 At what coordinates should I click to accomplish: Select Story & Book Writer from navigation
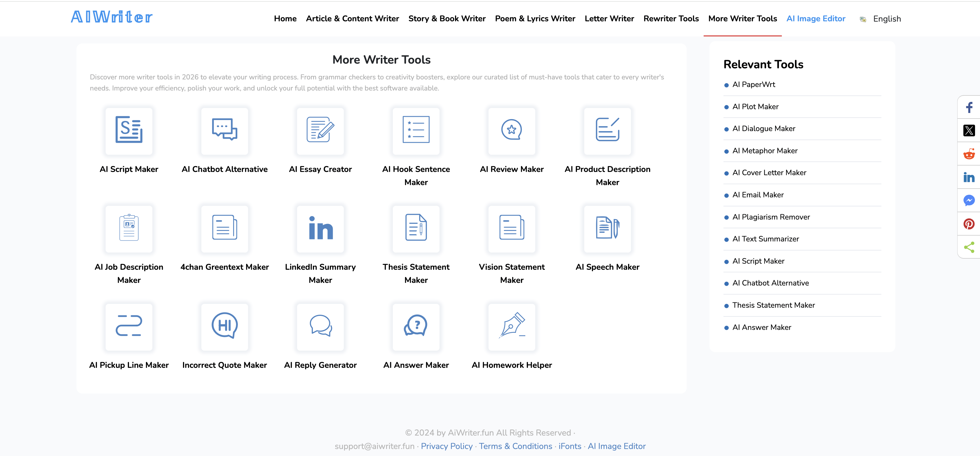click(447, 18)
